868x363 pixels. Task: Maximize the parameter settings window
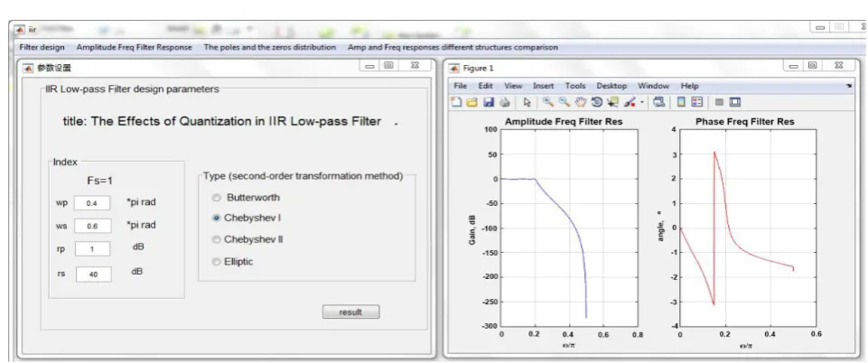[x=388, y=65]
